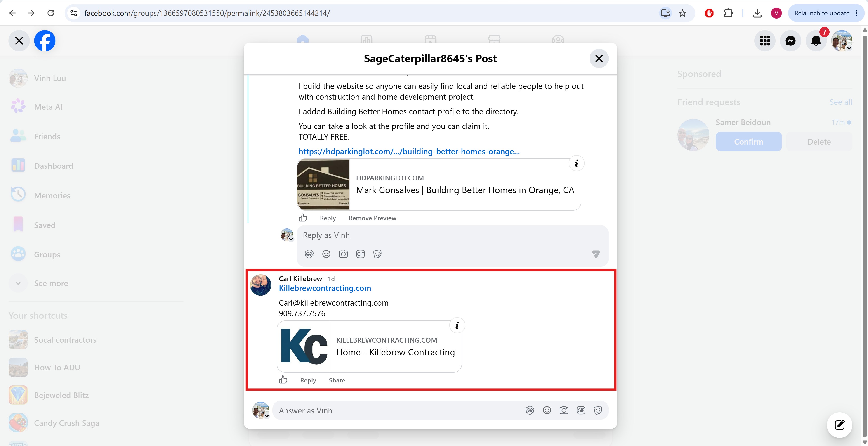Insert emoji in reply box
The image size is (868, 446).
tap(326, 254)
